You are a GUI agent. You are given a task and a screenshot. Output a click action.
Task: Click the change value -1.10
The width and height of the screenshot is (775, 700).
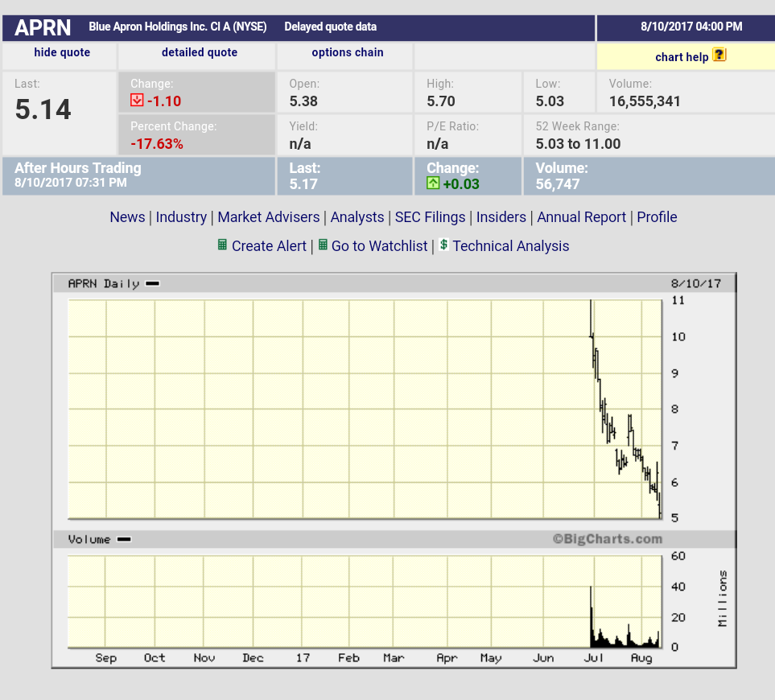pyautogui.click(x=164, y=101)
